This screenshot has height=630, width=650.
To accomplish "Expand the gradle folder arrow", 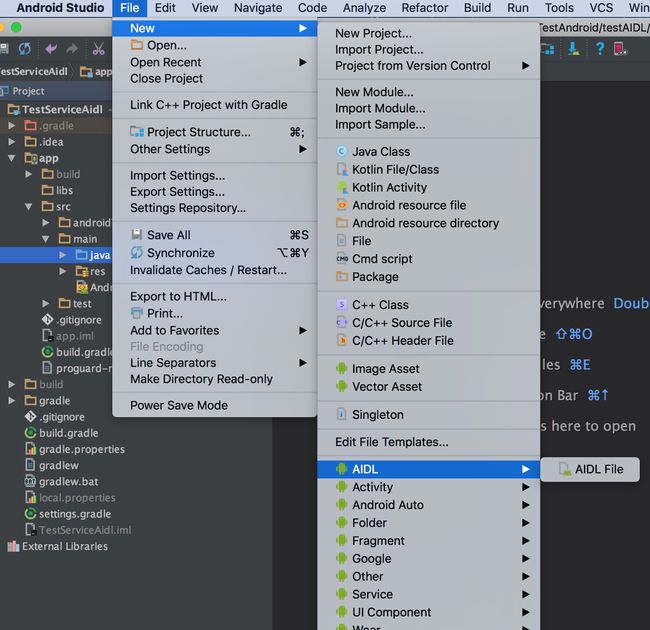I will pos(12,400).
